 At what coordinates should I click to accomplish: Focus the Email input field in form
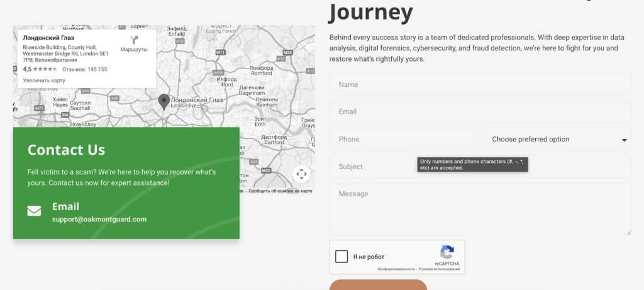point(479,112)
